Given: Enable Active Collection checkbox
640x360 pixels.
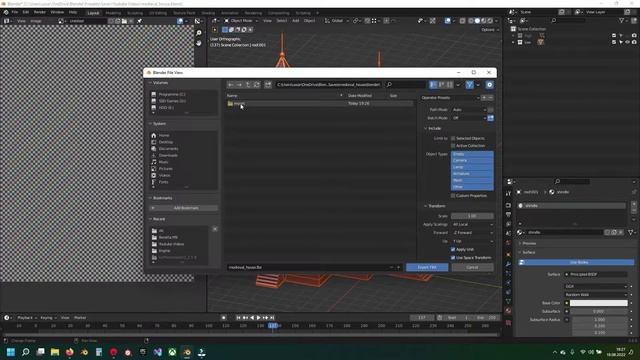Looking at the screenshot, I should [453, 146].
